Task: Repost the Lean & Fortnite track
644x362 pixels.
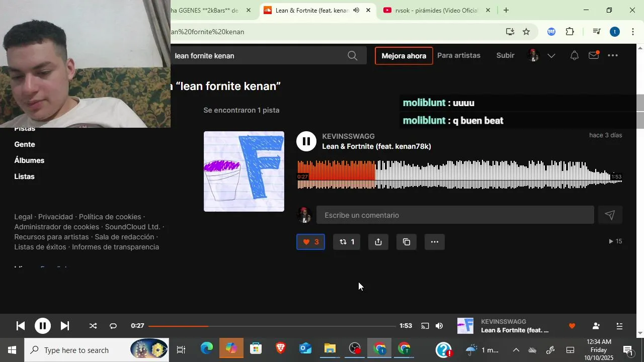Action: pos(347,242)
